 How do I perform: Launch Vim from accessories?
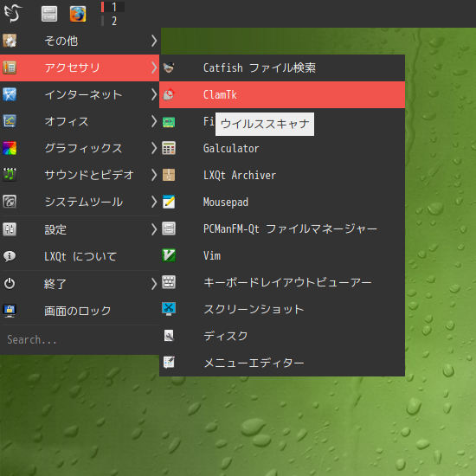(282, 255)
